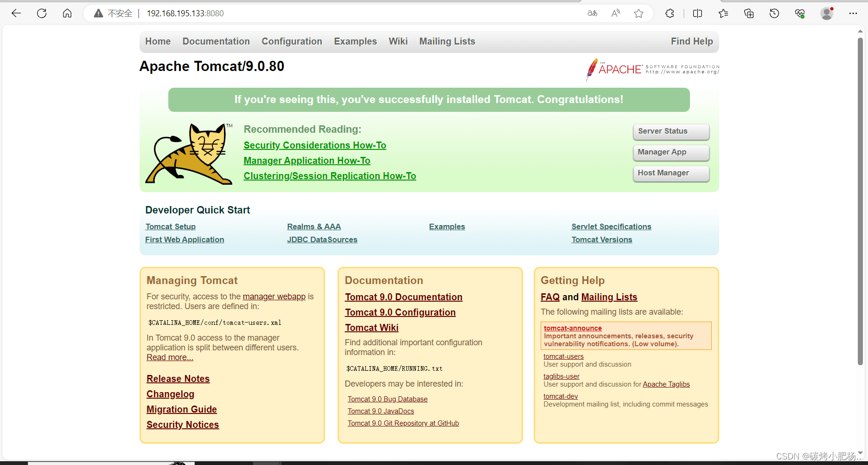The image size is (868, 465).
Task: Open the browser home page
Action: pyautogui.click(x=67, y=13)
